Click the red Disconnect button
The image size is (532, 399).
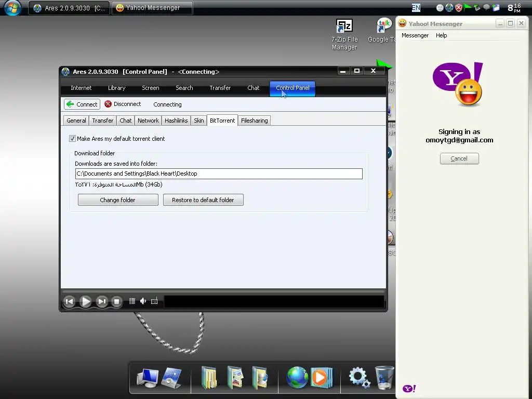(x=123, y=104)
